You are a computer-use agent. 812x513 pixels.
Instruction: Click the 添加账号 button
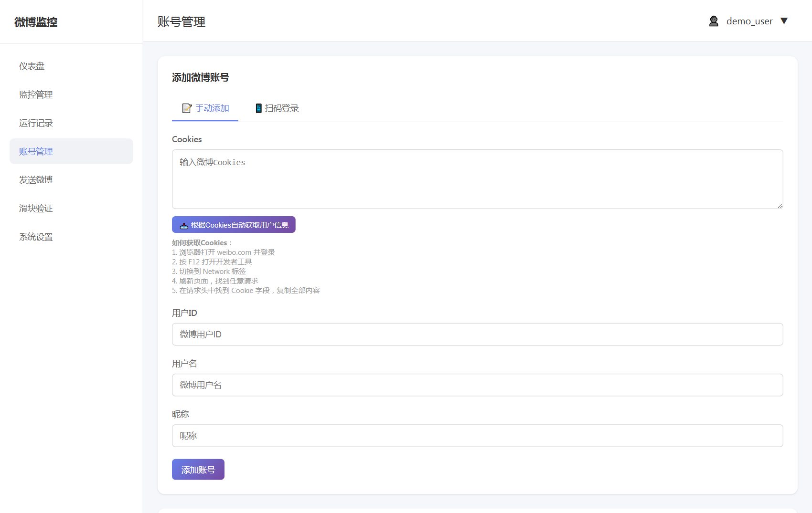coord(198,470)
